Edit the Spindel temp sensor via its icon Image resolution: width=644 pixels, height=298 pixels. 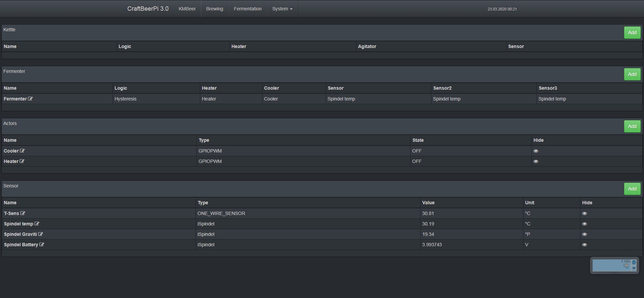point(37,224)
